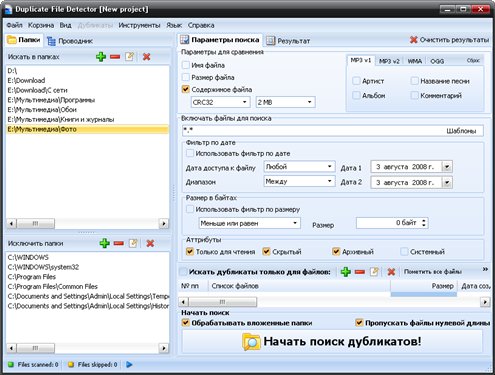Edit selected search folder with notepad icon
The image size is (495, 375).
pos(130,57)
